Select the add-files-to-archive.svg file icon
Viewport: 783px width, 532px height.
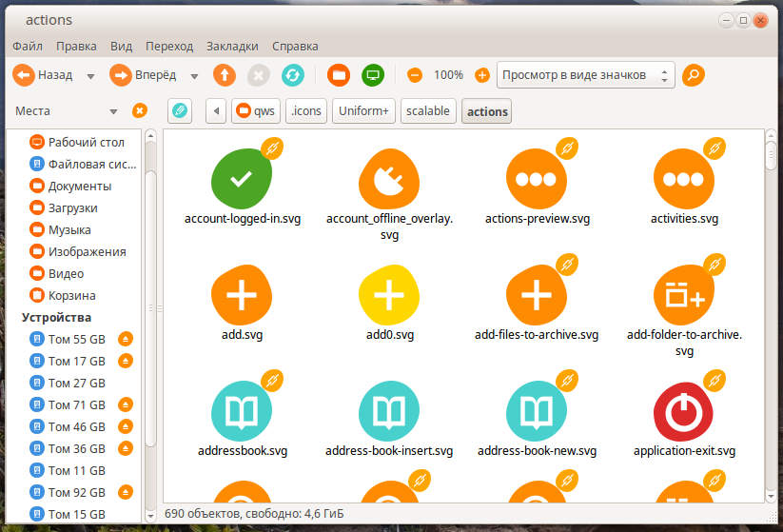tap(537, 295)
